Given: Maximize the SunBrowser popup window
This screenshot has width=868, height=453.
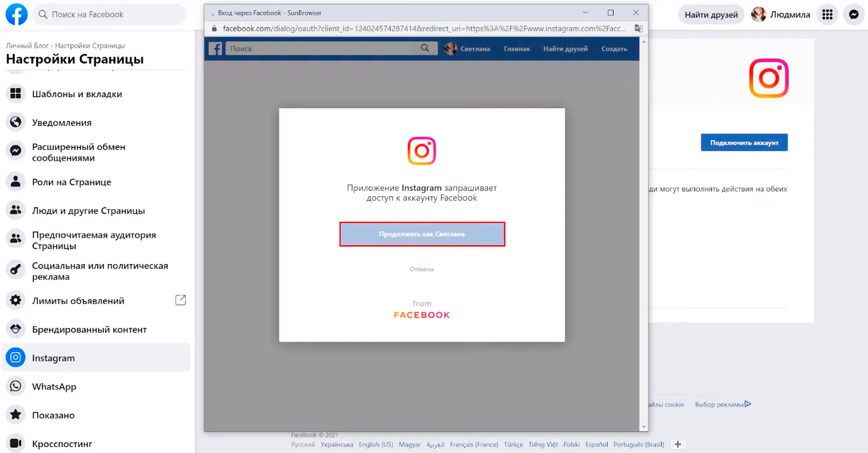Looking at the screenshot, I should click(610, 12).
